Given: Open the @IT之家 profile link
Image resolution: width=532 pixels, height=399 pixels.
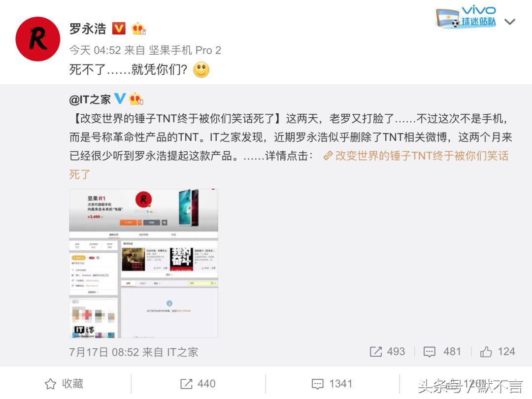Looking at the screenshot, I should [90, 100].
